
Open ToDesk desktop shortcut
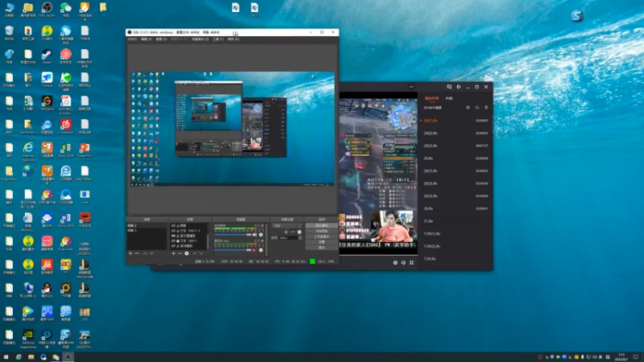47,80
